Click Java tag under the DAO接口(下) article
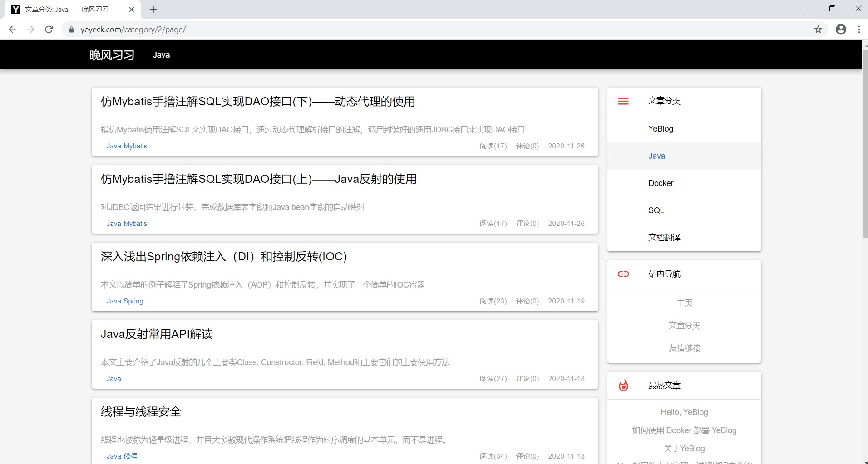 (x=114, y=146)
